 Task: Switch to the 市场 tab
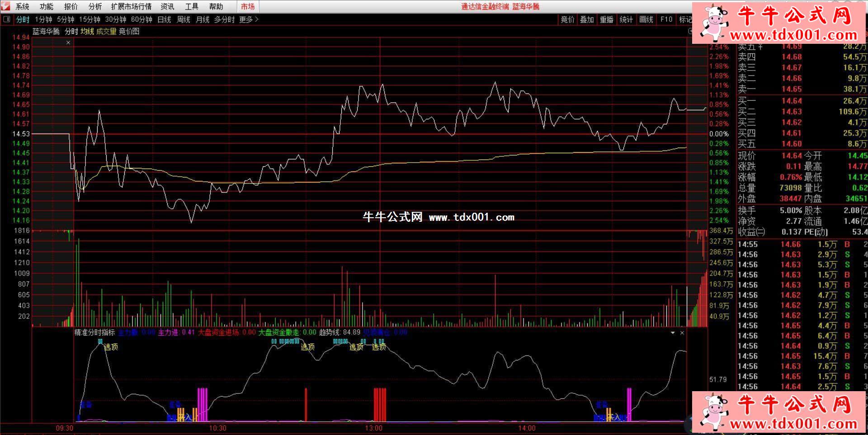coord(248,6)
